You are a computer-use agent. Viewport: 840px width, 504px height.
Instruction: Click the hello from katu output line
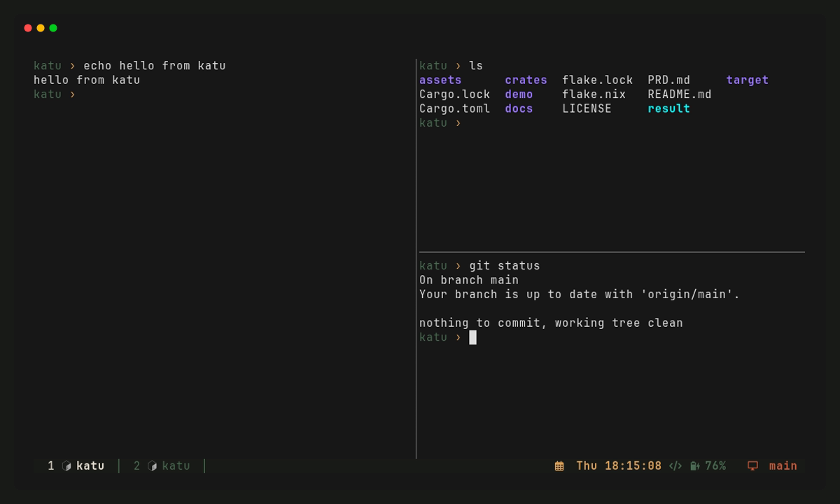point(87,80)
